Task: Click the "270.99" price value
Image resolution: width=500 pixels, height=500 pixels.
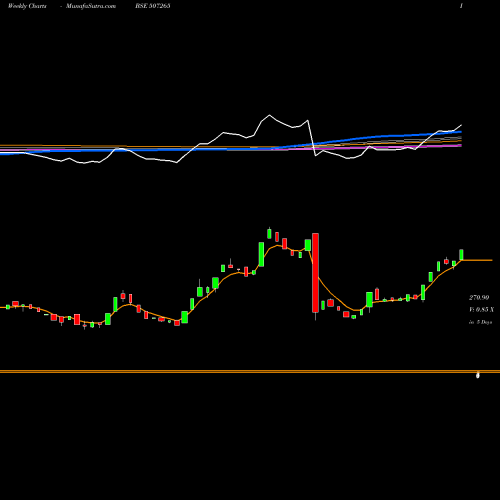Action: click(x=479, y=297)
